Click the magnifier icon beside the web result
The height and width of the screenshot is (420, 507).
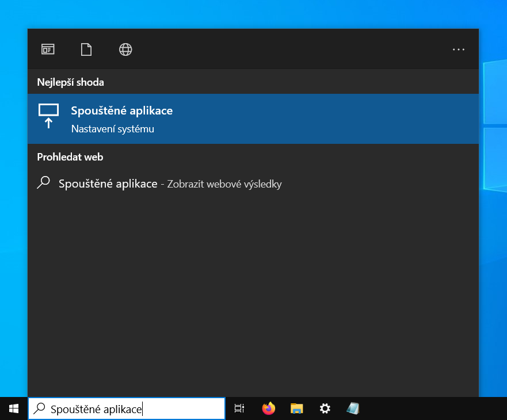43,184
